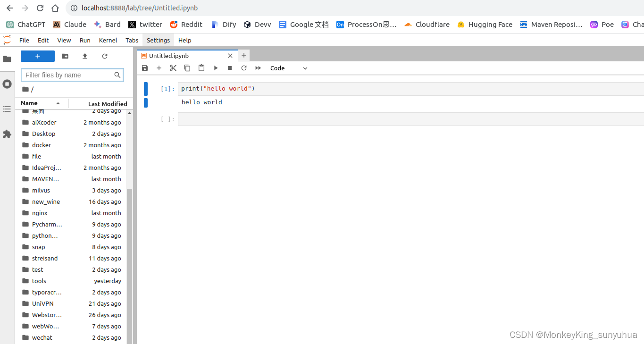
Task: Click the browser address bar URL
Action: pyautogui.click(x=140, y=8)
